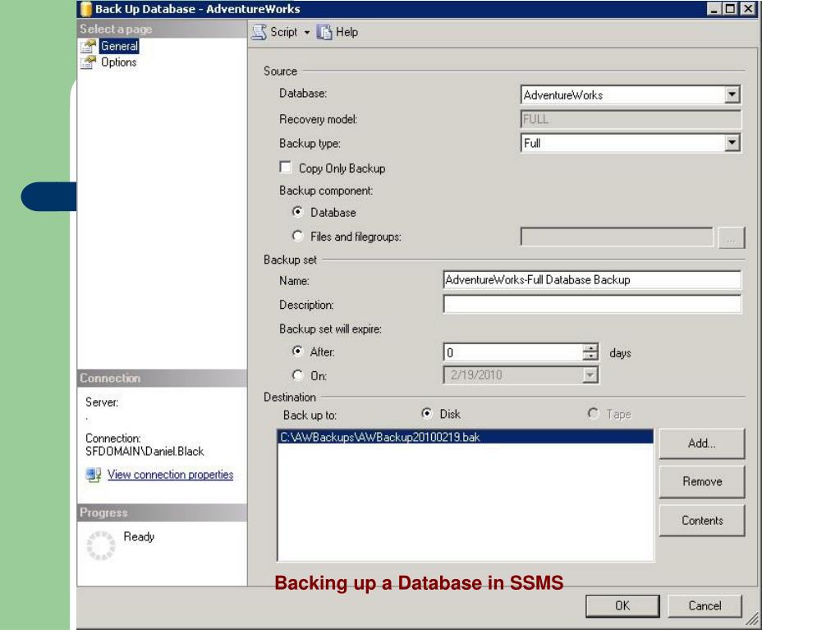Click the backup set Name field
This screenshot has height=630, width=840.
(592, 279)
